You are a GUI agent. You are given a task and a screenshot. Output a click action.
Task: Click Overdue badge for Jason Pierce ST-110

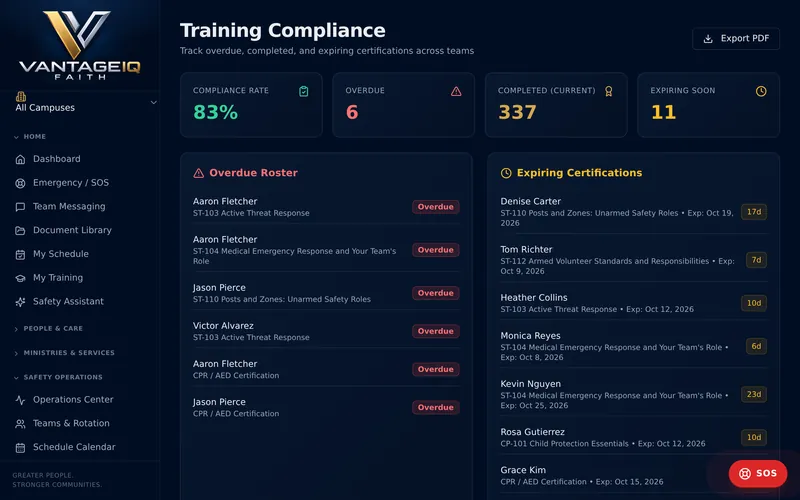click(436, 293)
